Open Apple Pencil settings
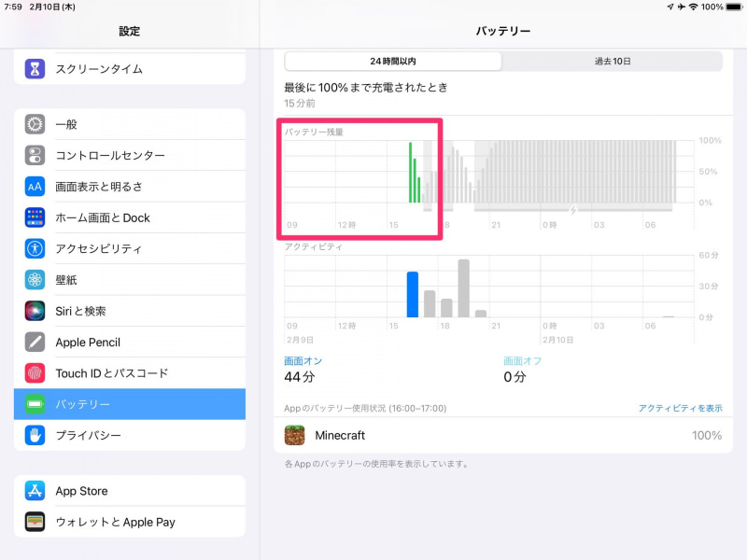Viewport: 747px width, 560px height. click(130, 342)
